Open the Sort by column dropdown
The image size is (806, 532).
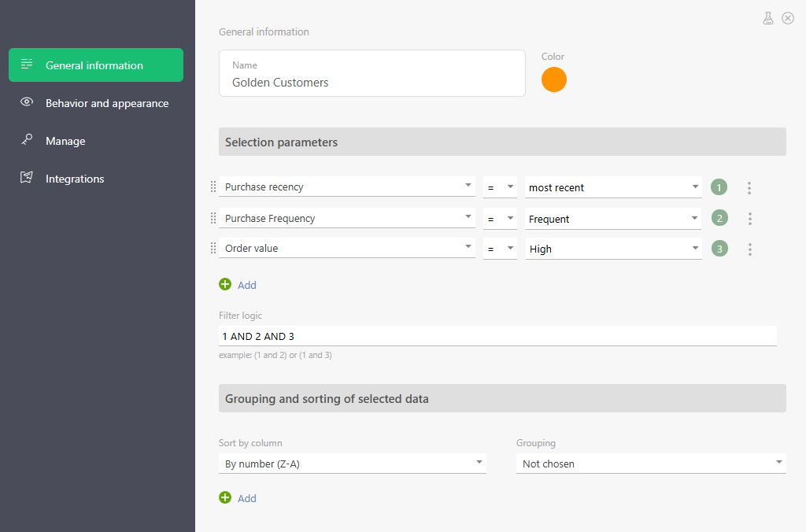(352, 464)
